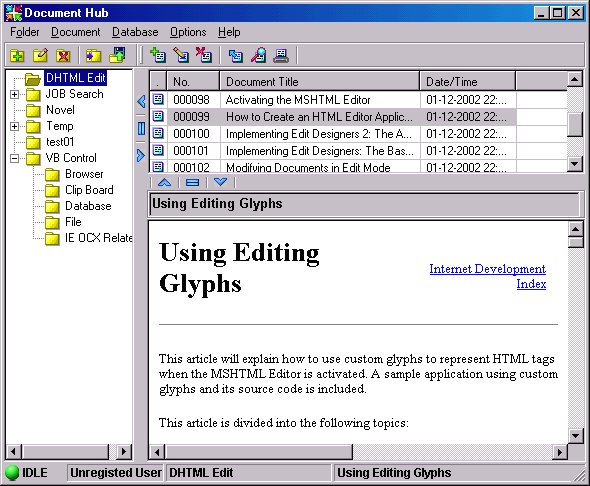
Task: Click the delete document icon
Action: (x=204, y=55)
